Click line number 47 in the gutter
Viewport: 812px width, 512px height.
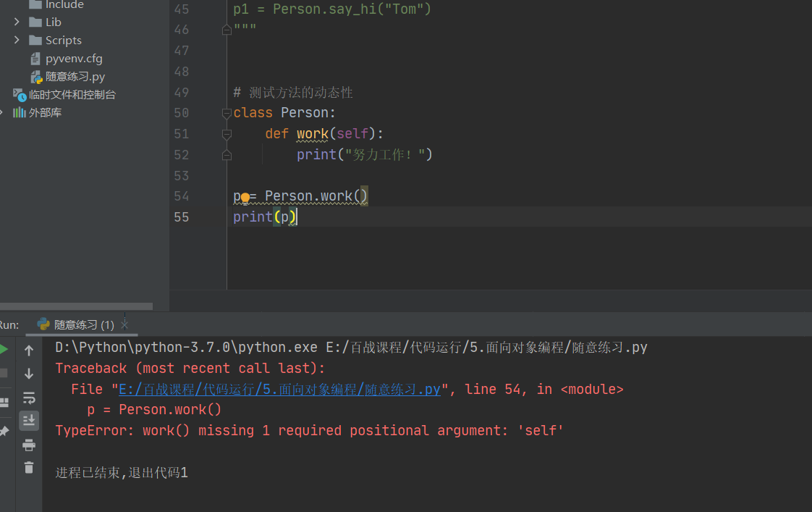tap(181, 51)
